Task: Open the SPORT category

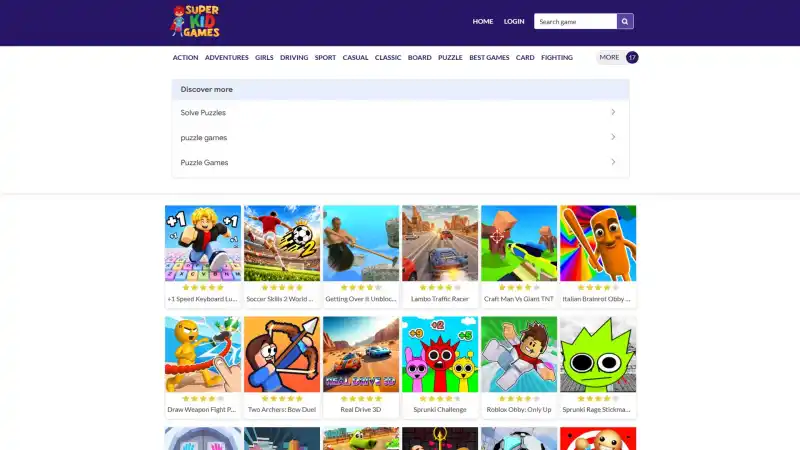Action: (325, 58)
